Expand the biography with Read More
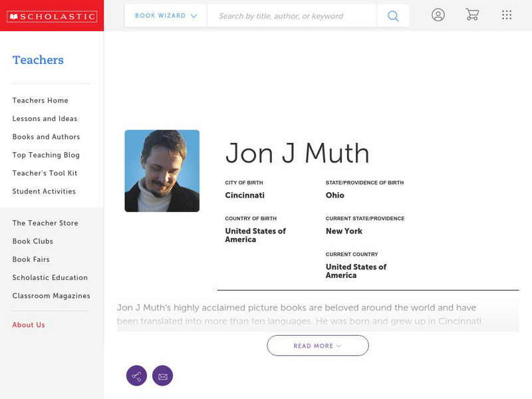The image size is (532, 399). (x=318, y=346)
